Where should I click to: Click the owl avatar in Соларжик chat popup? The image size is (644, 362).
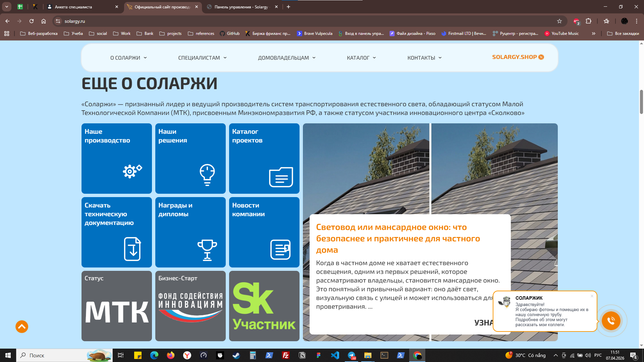[504, 302]
